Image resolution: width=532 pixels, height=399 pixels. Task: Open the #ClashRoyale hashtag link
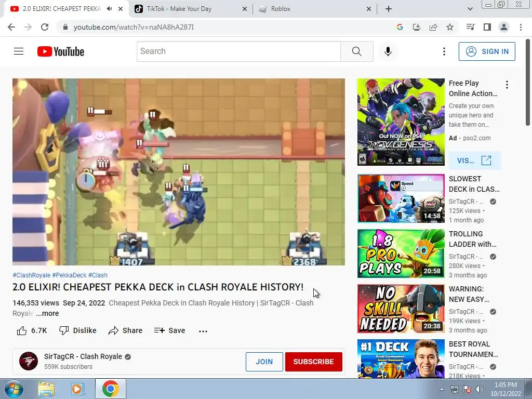click(31, 275)
